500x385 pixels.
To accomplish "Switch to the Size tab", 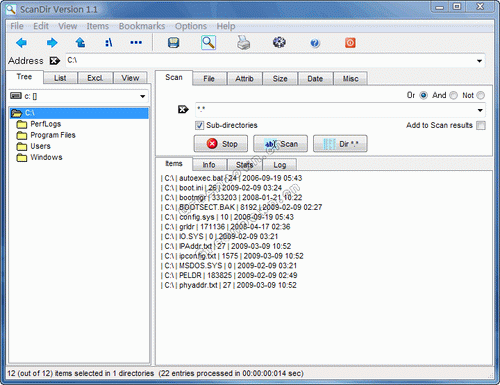I will (280, 79).
